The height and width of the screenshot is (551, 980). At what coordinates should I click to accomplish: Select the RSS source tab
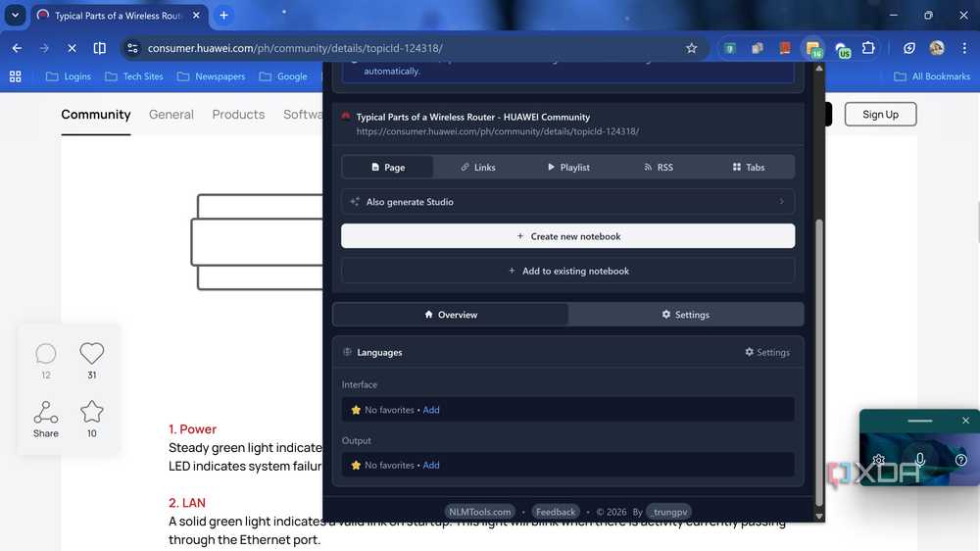[659, 167]
